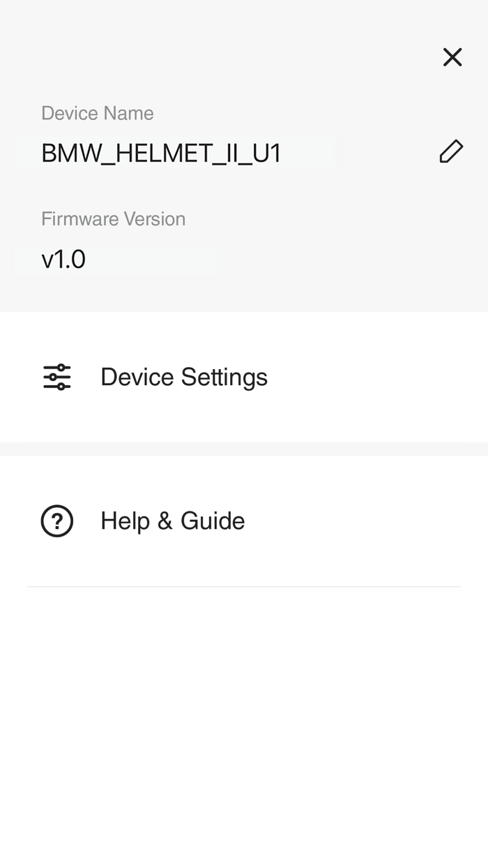The width and height of the screenshot is (488, 868).
Task: Select the v1.0 firmware value
Action: tap(63, 259)
